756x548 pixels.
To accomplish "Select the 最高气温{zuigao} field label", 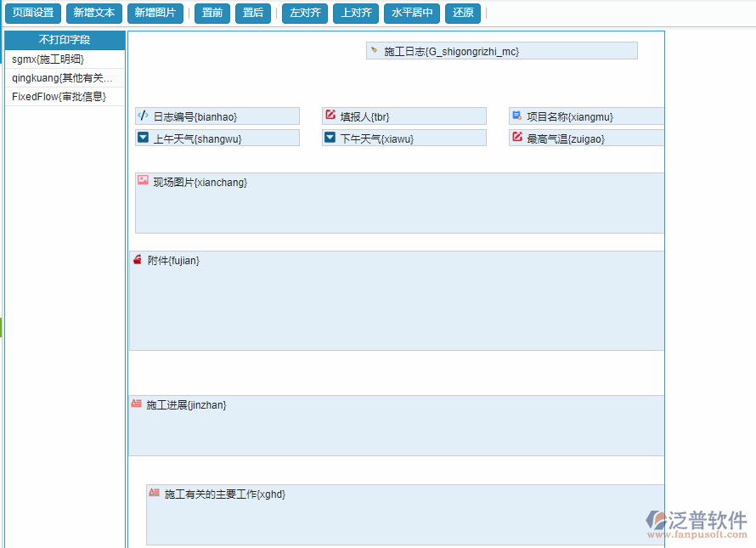I will pyautogui.click(x=566, y=139).
